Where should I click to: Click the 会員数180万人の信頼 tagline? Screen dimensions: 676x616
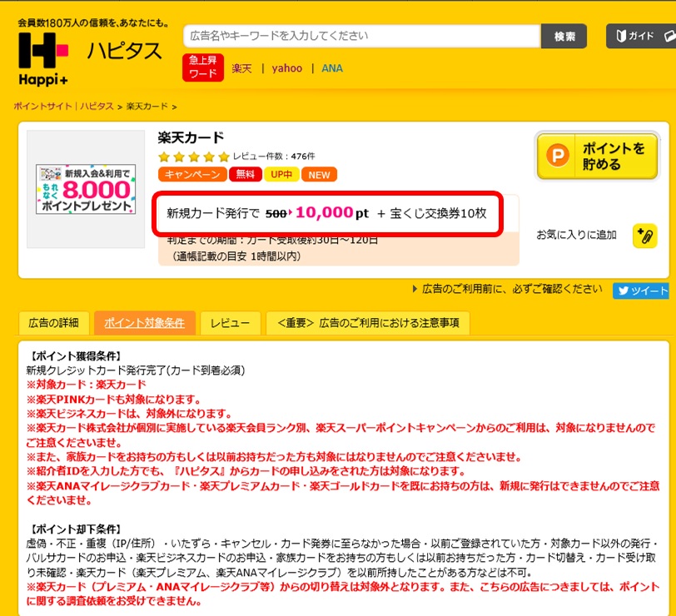click(x=94, y=23)
